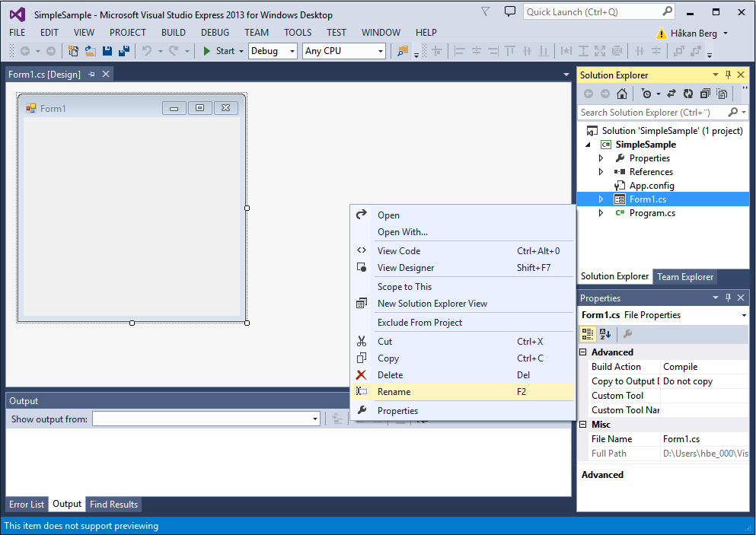Open Property Pages wrench icon in Properties
Image resolution: width=756 pixels, height=535 pixels.
628,333
